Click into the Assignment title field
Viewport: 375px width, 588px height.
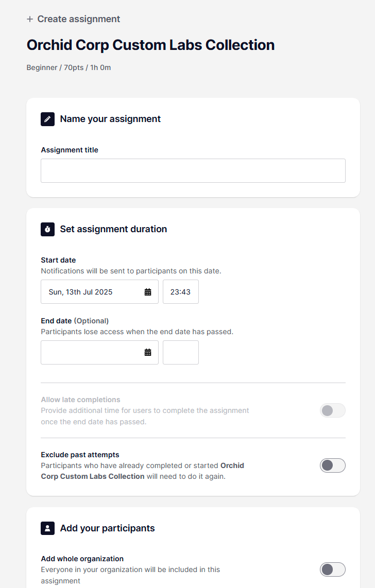193,170
